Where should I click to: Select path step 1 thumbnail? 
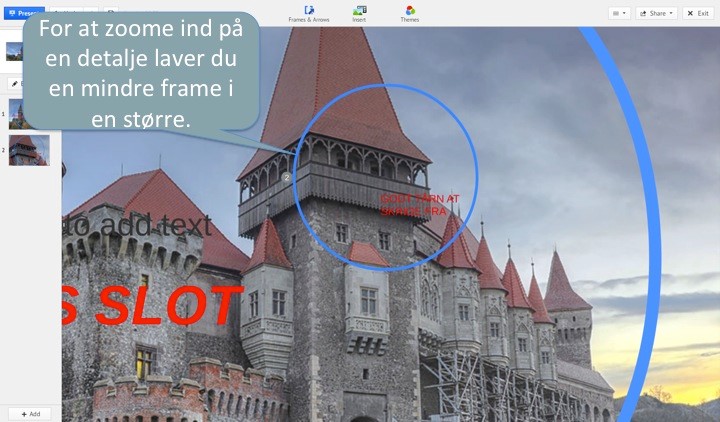pos(15,114)
